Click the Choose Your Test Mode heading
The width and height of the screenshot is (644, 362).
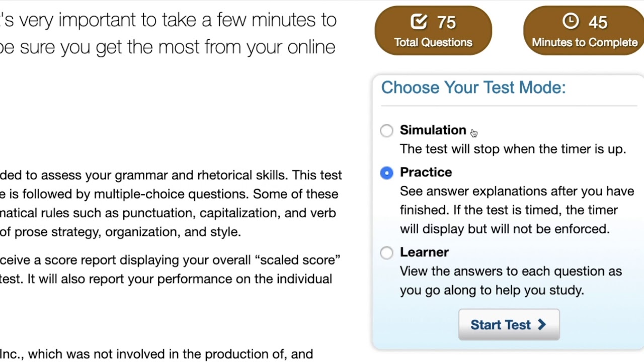click(x=473, y=87)
